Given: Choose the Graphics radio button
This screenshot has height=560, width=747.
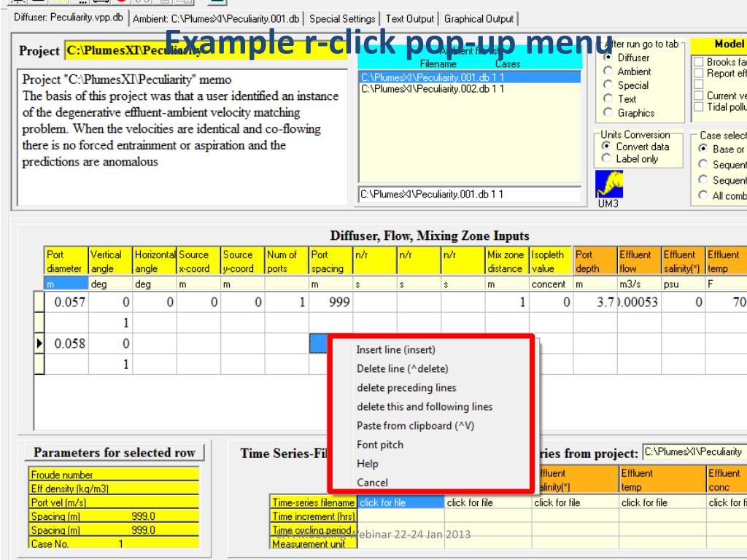Looking at the screenshot, I should [608, 112].
